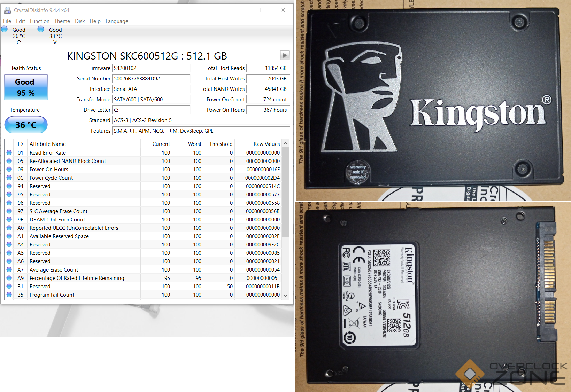571x392 pixels.
Task: Click the Raw Values column header
Action: [267, 144]
